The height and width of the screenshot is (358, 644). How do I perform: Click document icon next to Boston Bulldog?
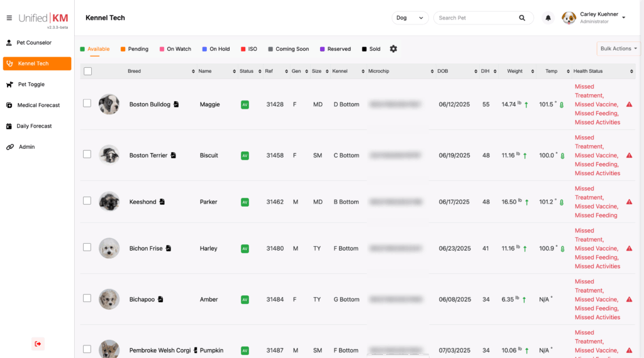pyautogui.click(x=176, y=104)
